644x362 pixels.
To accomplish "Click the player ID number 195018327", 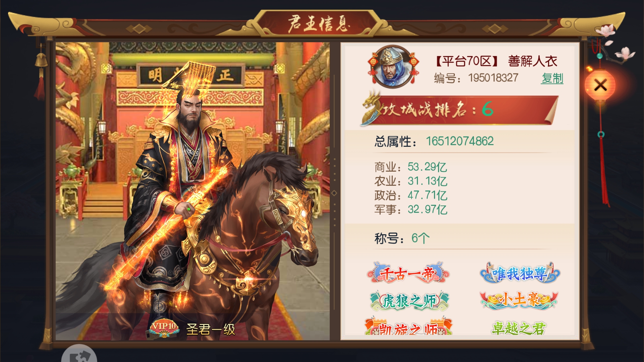I will [493, 78].
